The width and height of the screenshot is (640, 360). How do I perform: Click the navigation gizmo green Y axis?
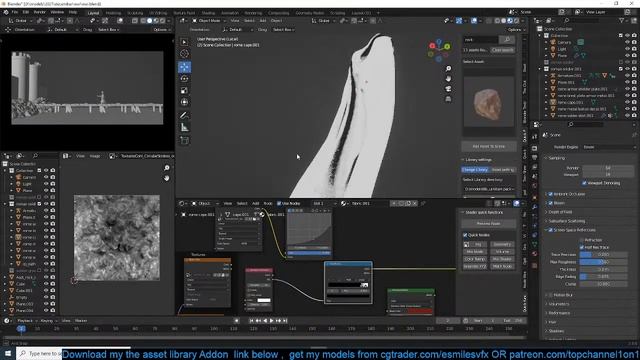coord(447,47)
